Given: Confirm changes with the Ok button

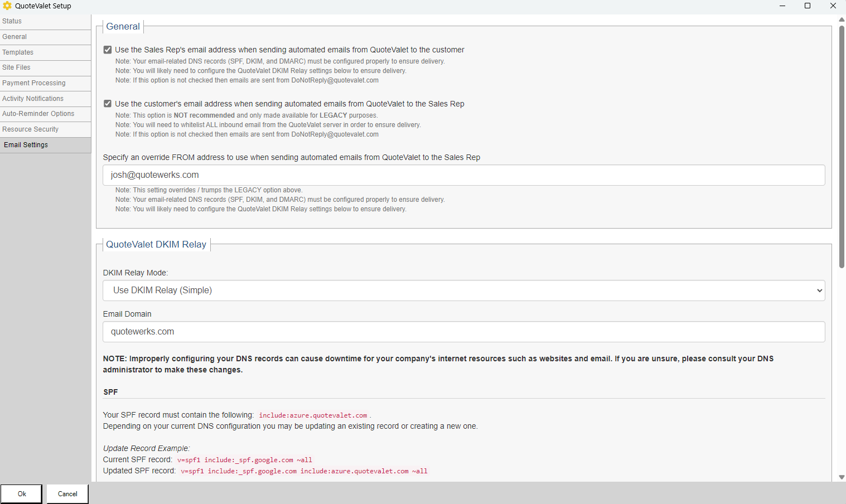Looking at the screenshot, I should 22,494.
